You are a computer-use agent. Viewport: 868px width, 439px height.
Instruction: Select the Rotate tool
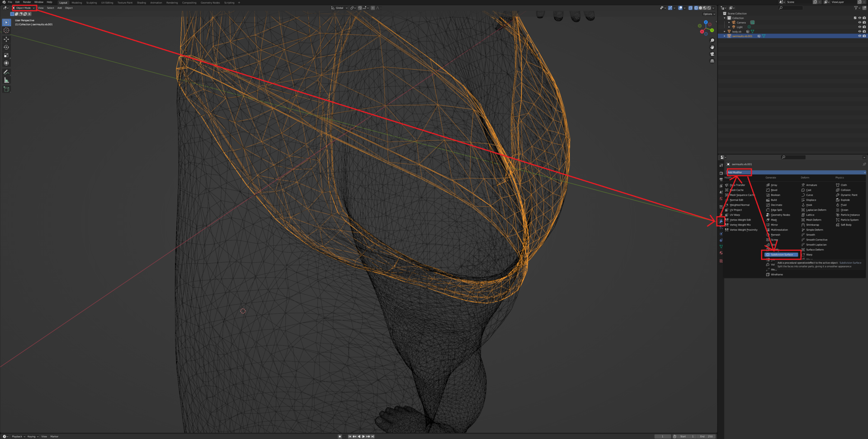(x=6, y=47)
